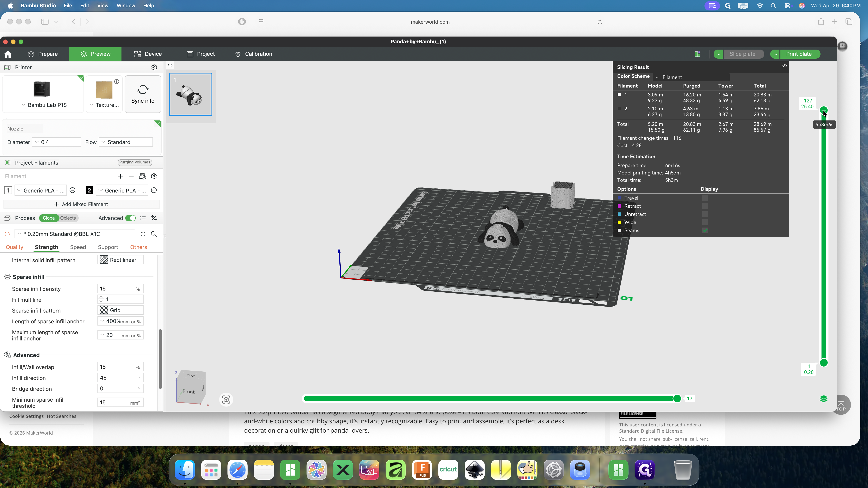Edit filament 2 preset options icon
868x488 pixels.
[154, 191]
